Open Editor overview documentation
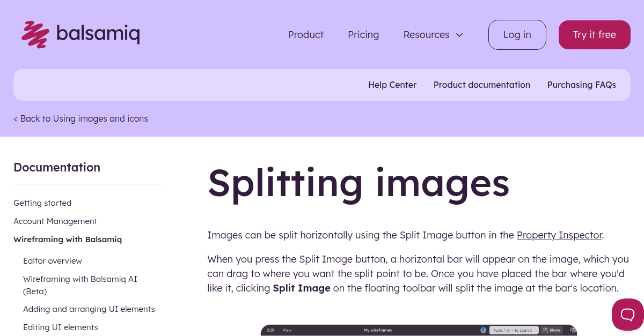 click(x=53, y=261)
